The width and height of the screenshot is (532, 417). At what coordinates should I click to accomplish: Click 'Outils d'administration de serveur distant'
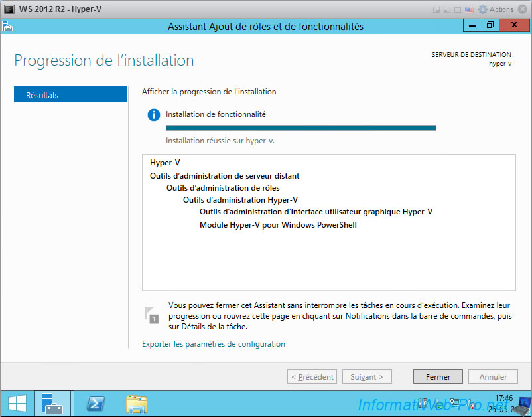click(225, 176)
